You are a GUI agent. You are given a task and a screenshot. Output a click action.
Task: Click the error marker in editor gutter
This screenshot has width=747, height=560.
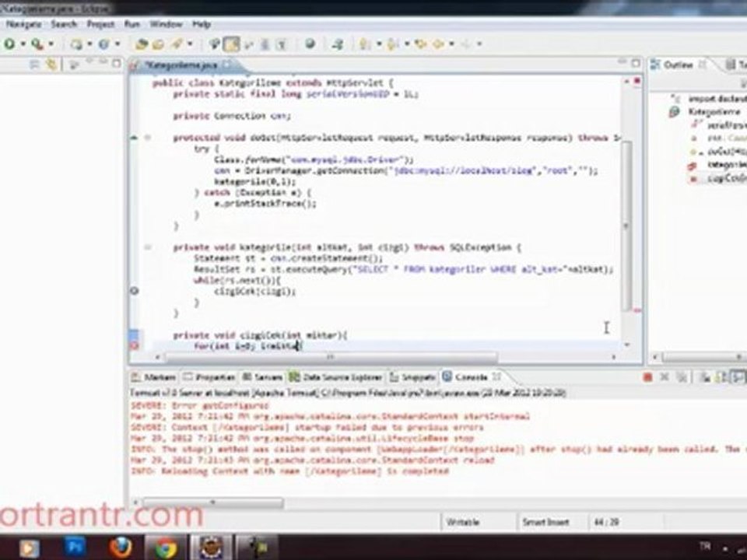[135, 345]
